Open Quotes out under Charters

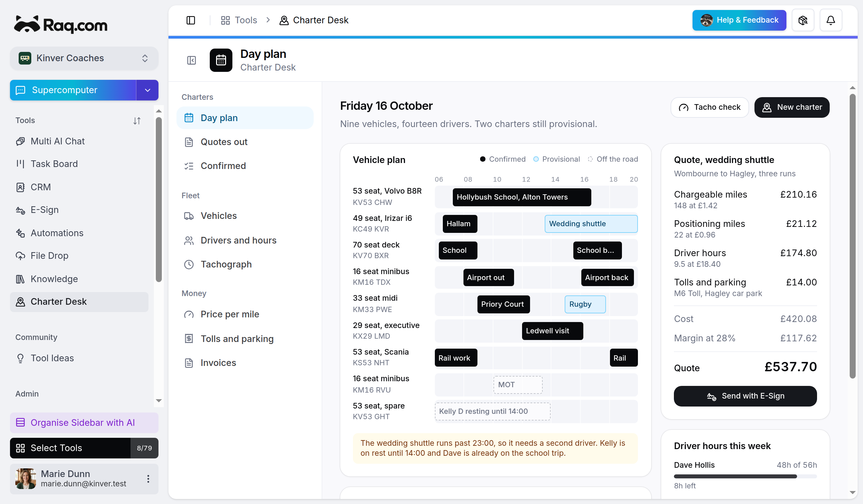245,142
